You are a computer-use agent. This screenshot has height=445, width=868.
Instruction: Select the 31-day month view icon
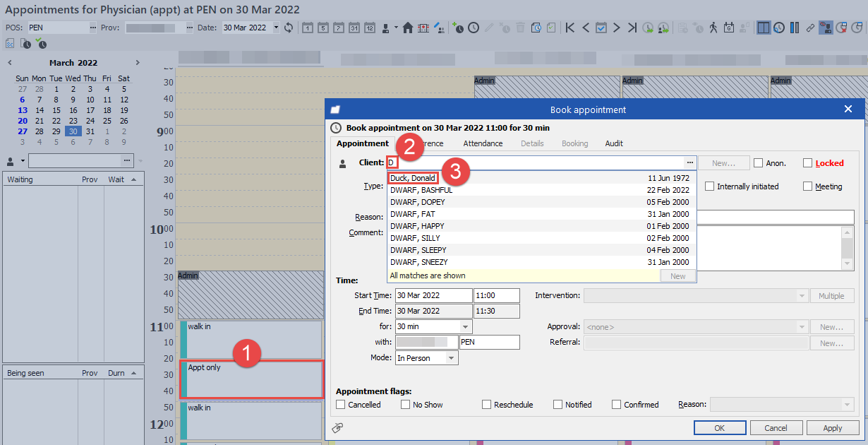pos(354,28)
